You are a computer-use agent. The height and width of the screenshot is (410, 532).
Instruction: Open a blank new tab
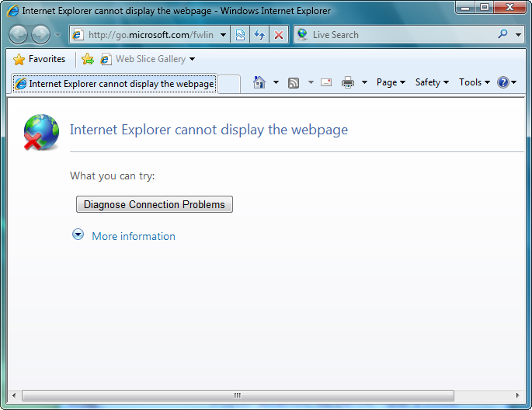(229, 84)
